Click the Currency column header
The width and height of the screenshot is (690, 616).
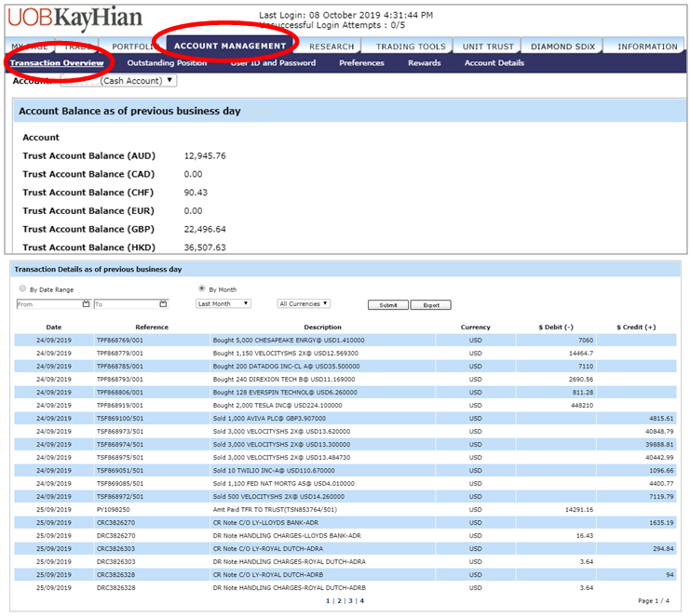[475, 328]
